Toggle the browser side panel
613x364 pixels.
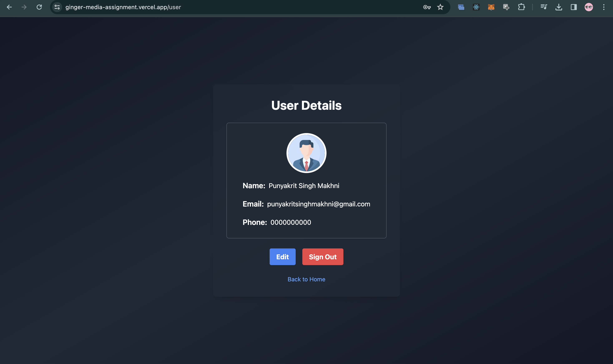(x=574, y=7)
